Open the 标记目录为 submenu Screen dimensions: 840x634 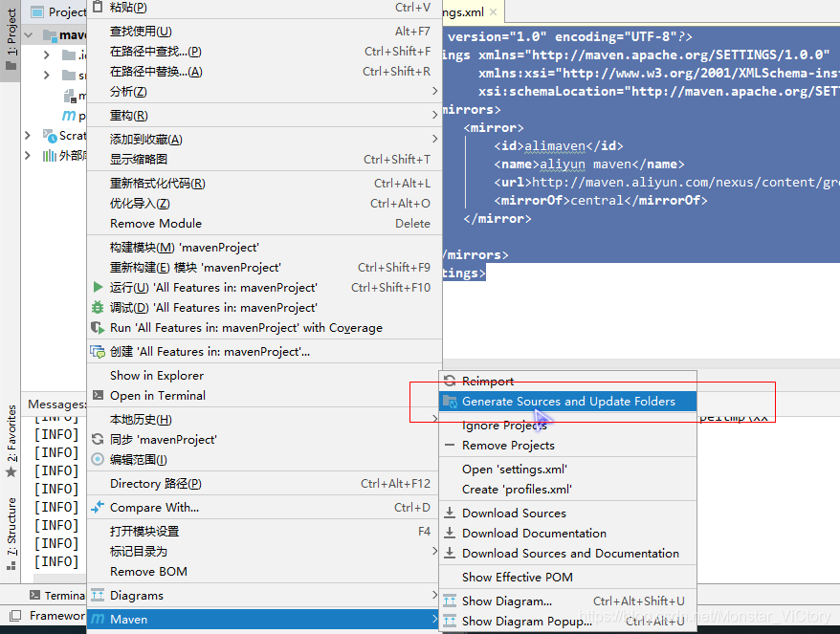(265, 551)
